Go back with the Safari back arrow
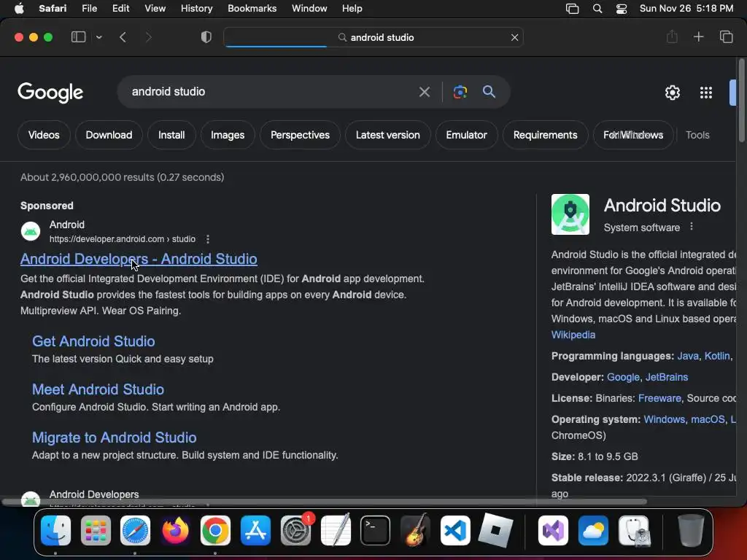This screenshot has height=560, width=747. [123, 37]
